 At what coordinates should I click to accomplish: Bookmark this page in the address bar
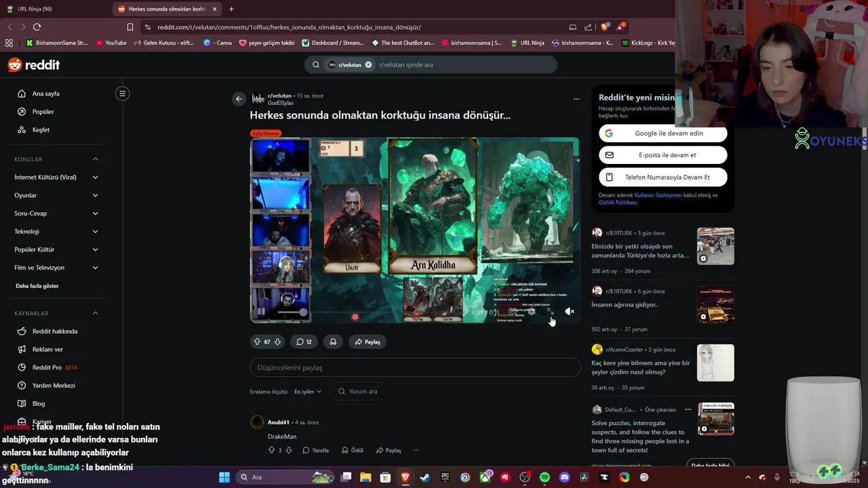[130, 27]
